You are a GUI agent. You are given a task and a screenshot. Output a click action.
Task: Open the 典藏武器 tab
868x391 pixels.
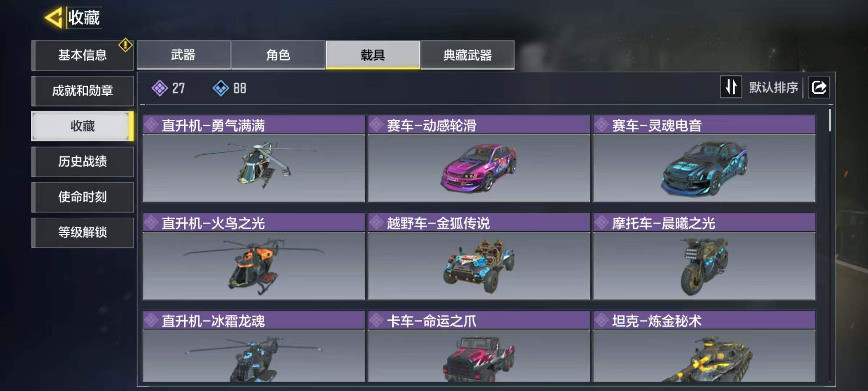point(467,55)
